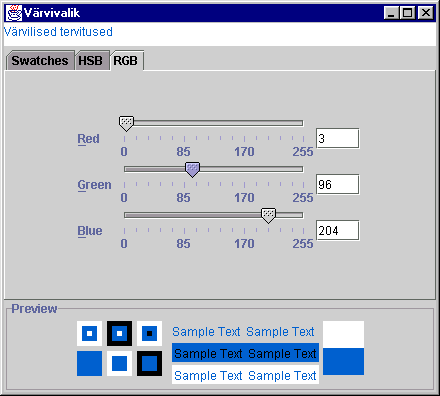The width and height of the screenshot is (440, 396).
Task: Click the Blue slider thumb
Action: coord(268,216)
